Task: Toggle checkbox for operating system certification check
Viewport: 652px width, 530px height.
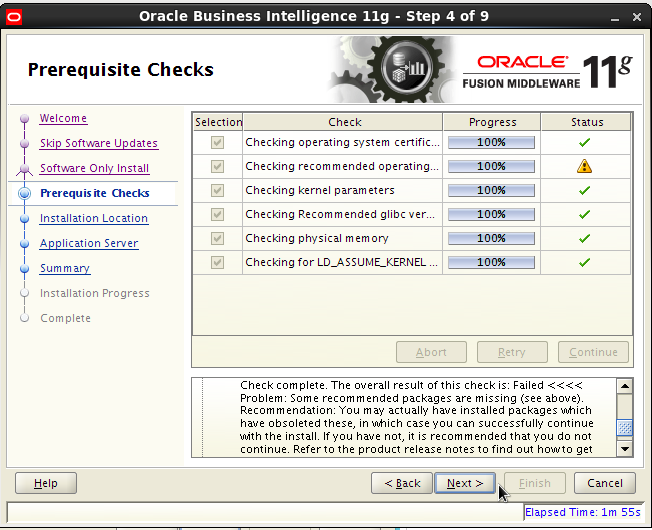Action: point(217,143)
